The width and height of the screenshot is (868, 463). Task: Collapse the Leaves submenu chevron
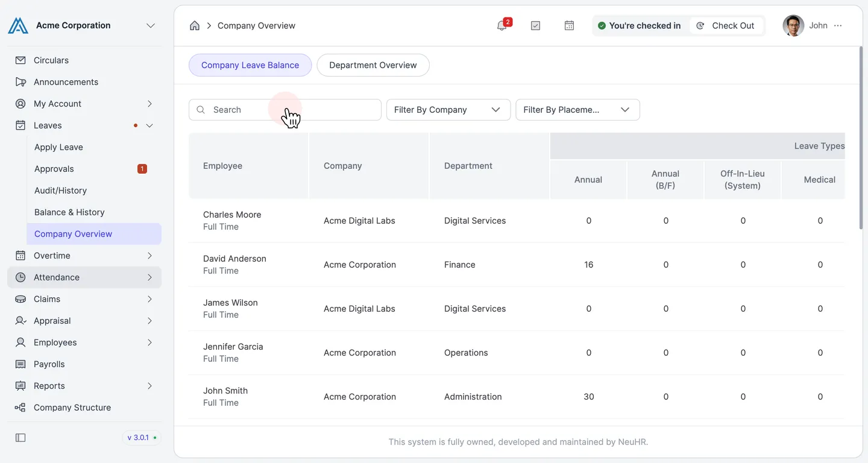[x=149, y=125]
